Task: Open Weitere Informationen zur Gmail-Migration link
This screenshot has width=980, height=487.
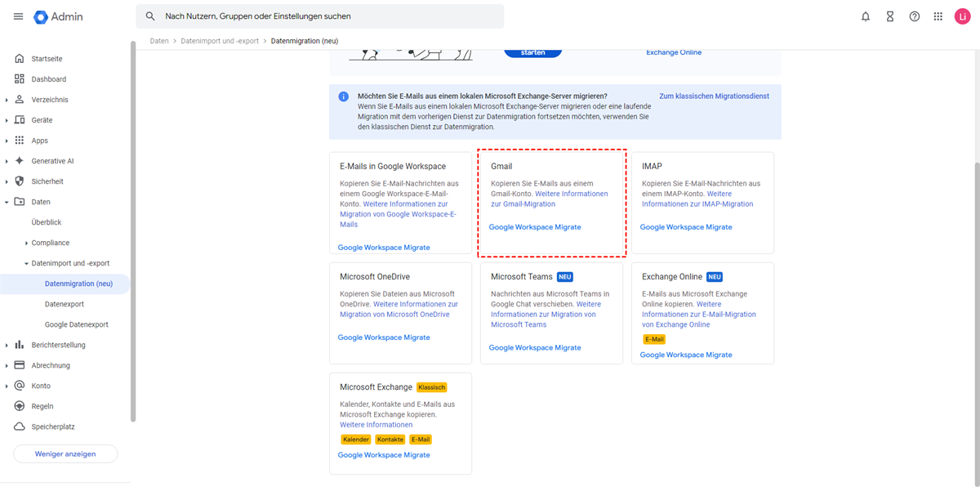Action: (550, 199)
